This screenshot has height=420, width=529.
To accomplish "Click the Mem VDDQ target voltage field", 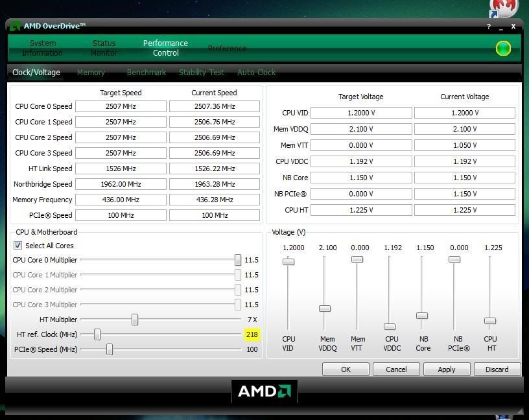I will coord(361,129).
